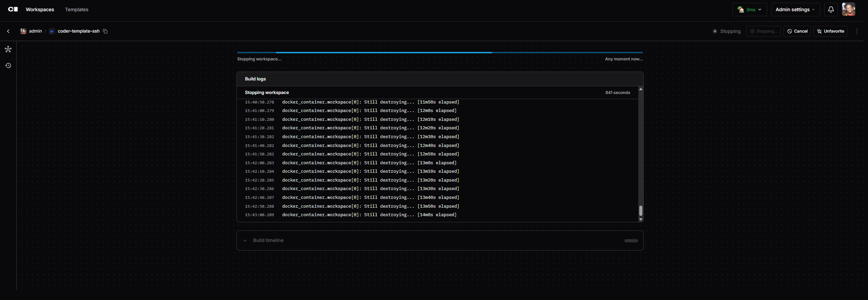Image resolution: width=868 pixels, height=300 pixels.
Task: Open the build history sidebar icon
Action: 8,65
